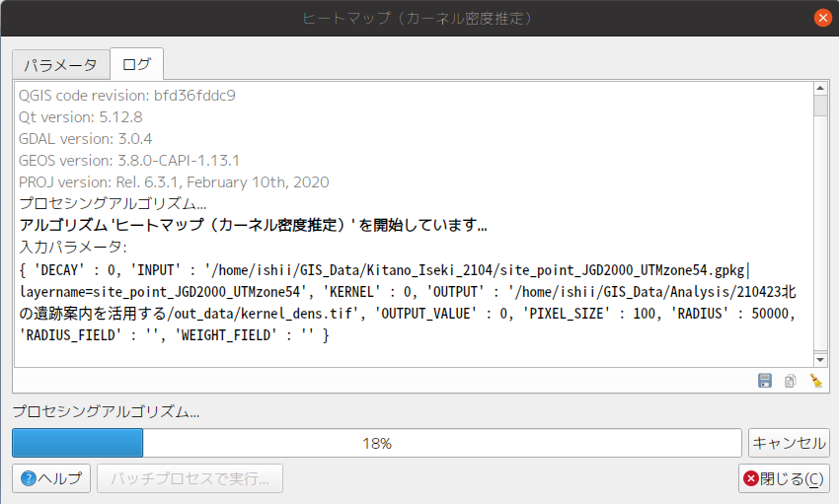Click the 'RADIUS' : 50000 value
This screenshot has width=839, height=504.
pyautogui.click(x=729, y=314)
